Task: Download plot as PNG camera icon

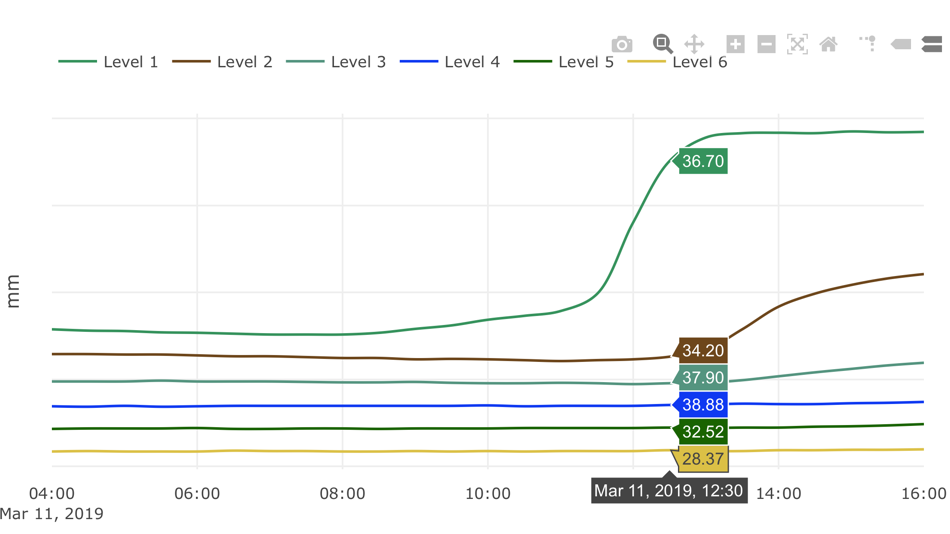Action: click(x=622, y=44)
